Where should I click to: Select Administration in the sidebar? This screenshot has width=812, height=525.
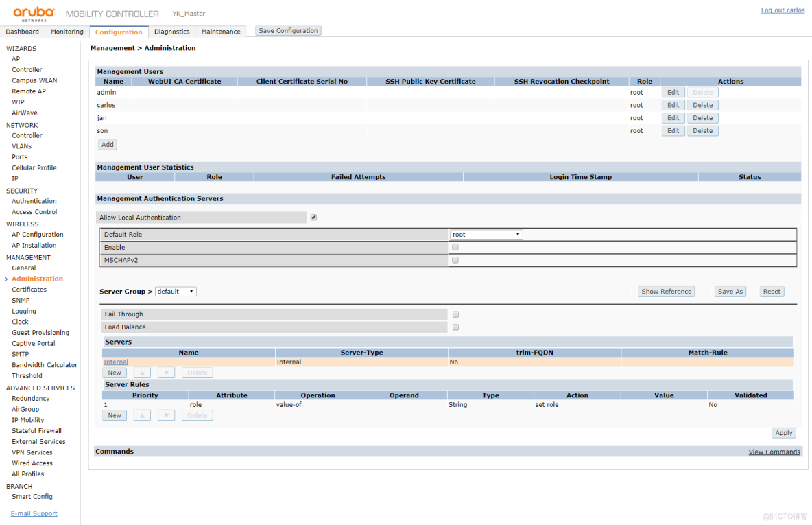pyautogui.click(x=37, y=279)
